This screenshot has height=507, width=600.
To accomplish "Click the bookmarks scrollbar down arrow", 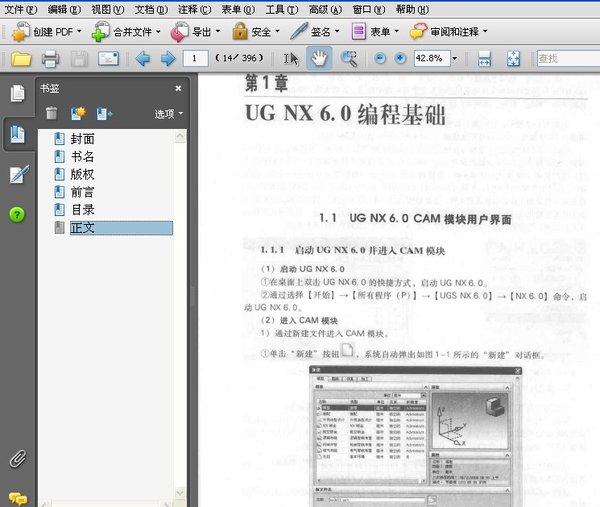I will pos(180,493).
